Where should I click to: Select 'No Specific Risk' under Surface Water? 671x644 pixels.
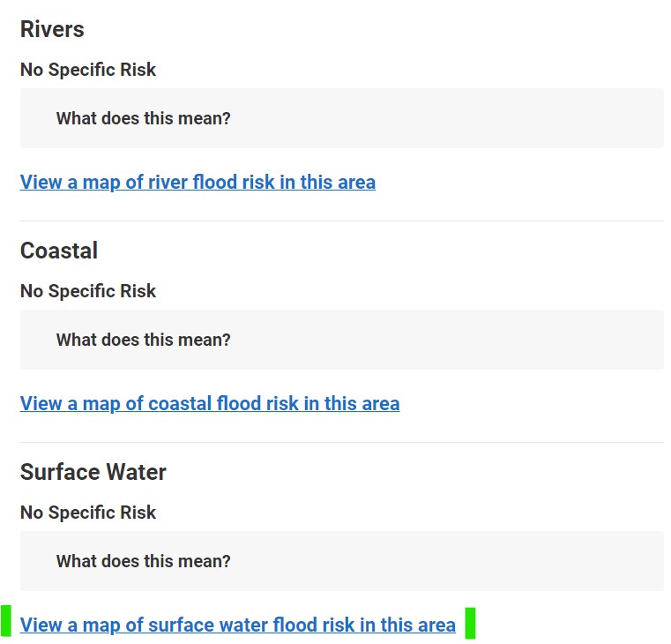[88, 513]
